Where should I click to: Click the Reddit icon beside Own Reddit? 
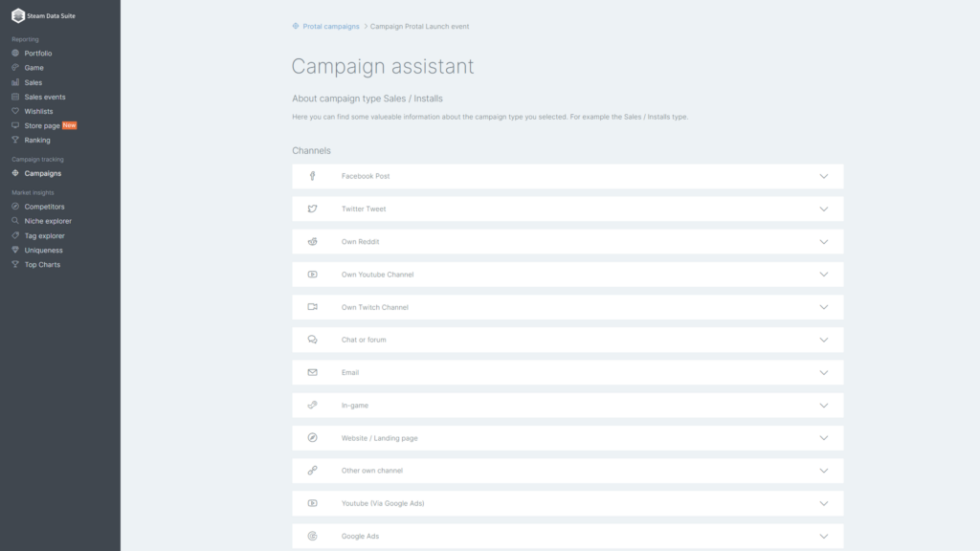(x=313, y=242)
